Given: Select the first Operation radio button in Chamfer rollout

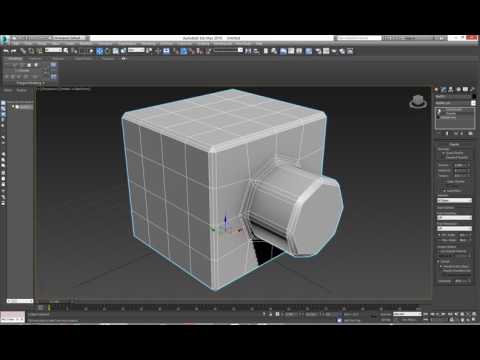Looking at the screenshot, I should point(443,153).
